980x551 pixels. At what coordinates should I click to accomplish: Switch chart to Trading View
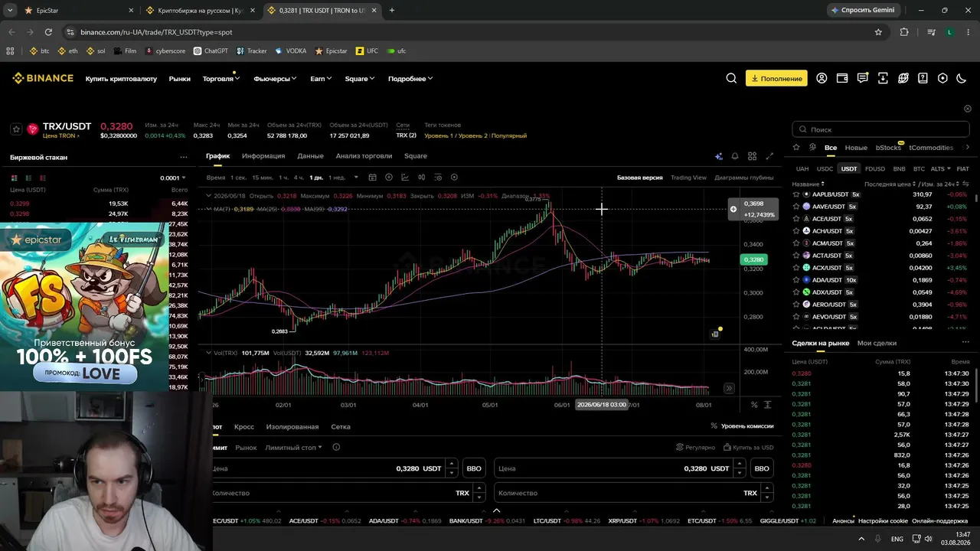(688, 178)
